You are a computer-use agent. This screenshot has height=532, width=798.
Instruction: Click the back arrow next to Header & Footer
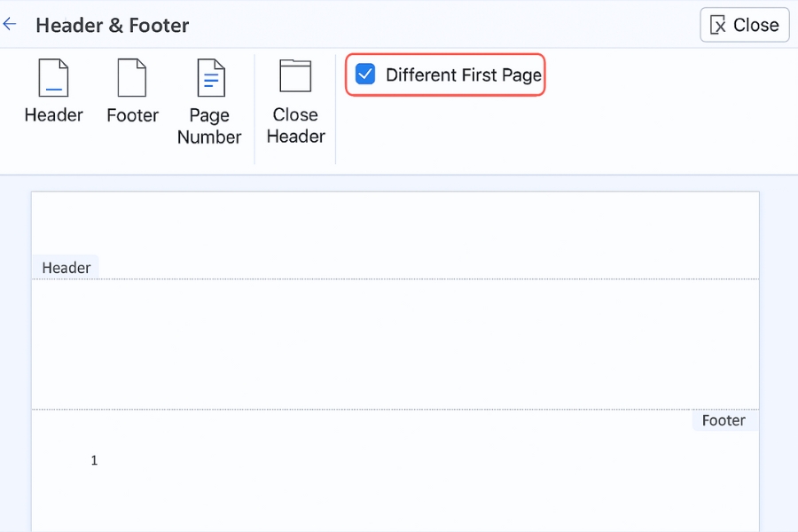click(x=12, y=24)
